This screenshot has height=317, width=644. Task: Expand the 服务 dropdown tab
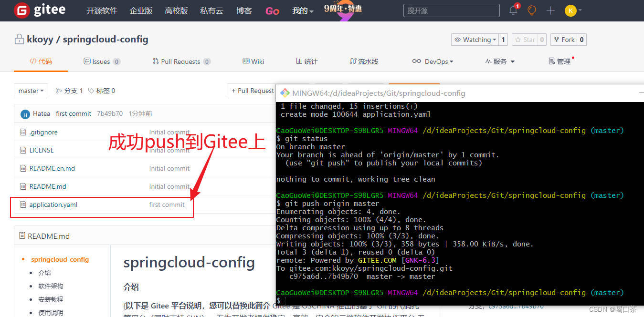click(500, 61)
